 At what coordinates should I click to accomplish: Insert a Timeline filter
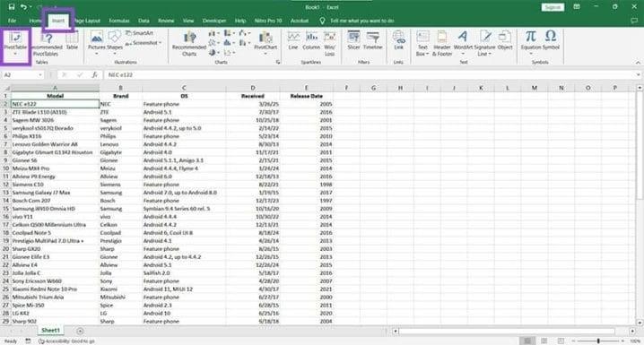(372, 41)
